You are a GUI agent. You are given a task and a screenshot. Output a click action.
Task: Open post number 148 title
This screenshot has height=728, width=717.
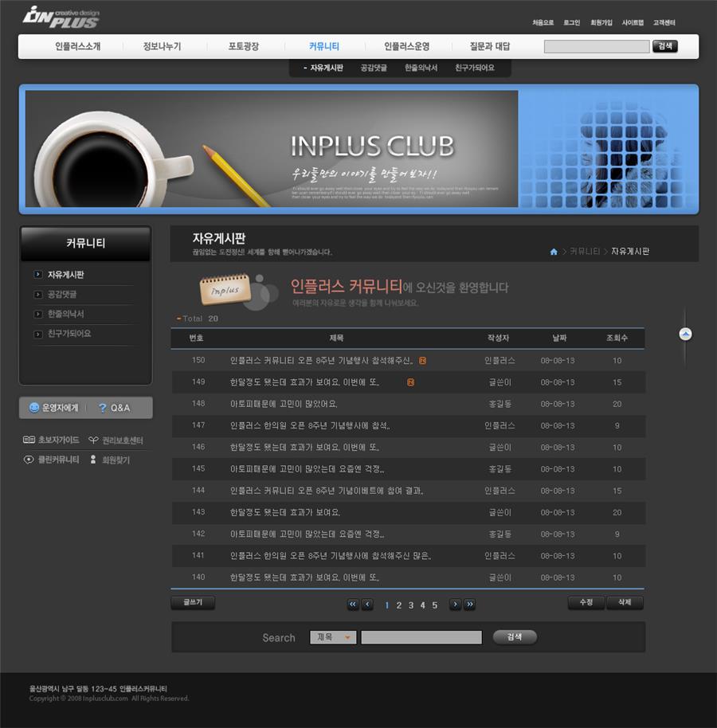click(x=284, y=404)
